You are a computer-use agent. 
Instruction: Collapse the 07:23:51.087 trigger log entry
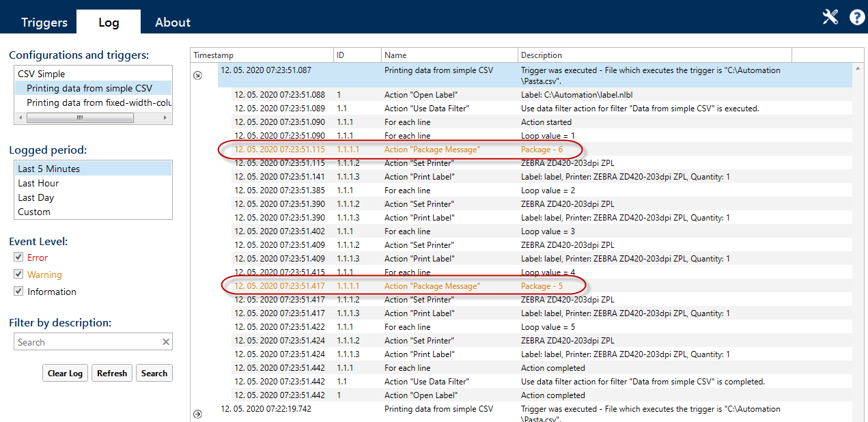click(198, 76)
